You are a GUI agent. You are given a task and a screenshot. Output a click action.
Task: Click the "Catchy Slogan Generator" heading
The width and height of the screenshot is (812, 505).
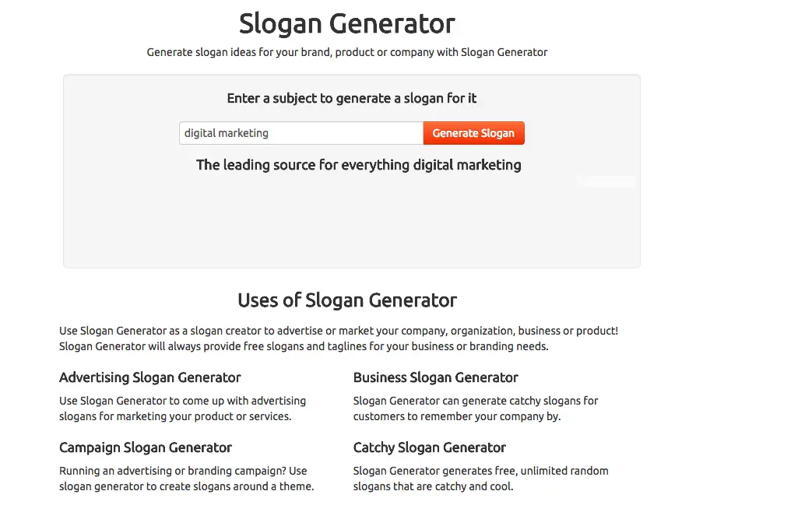click(x=429, y=447)
